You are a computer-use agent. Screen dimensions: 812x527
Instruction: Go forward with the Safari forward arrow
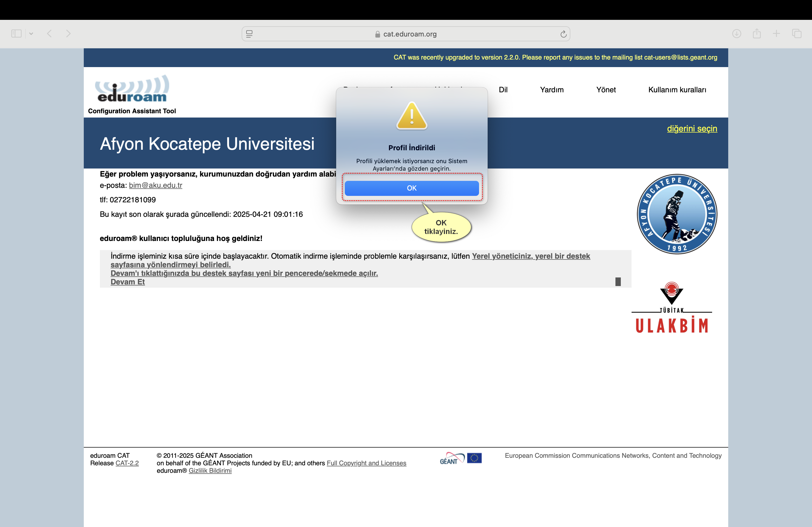[68, 33]
